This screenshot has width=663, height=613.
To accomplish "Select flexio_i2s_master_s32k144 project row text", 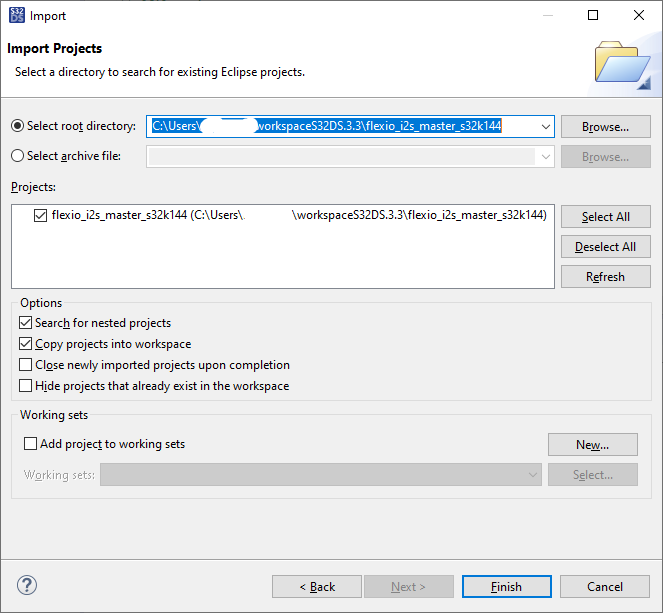I will click(299, 215).
